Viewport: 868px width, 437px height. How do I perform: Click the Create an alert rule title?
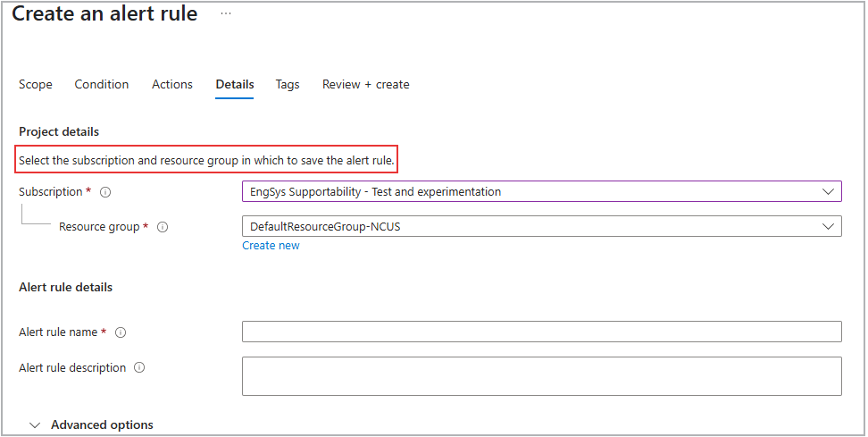104,14
